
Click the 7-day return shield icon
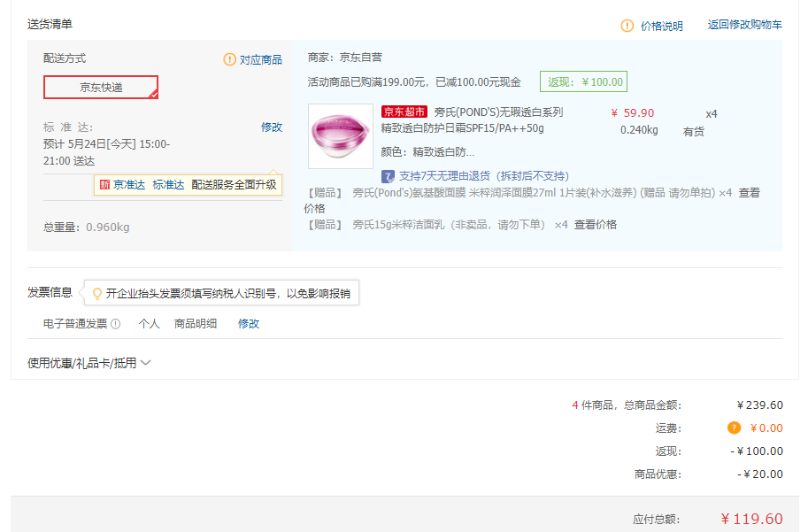388,177
